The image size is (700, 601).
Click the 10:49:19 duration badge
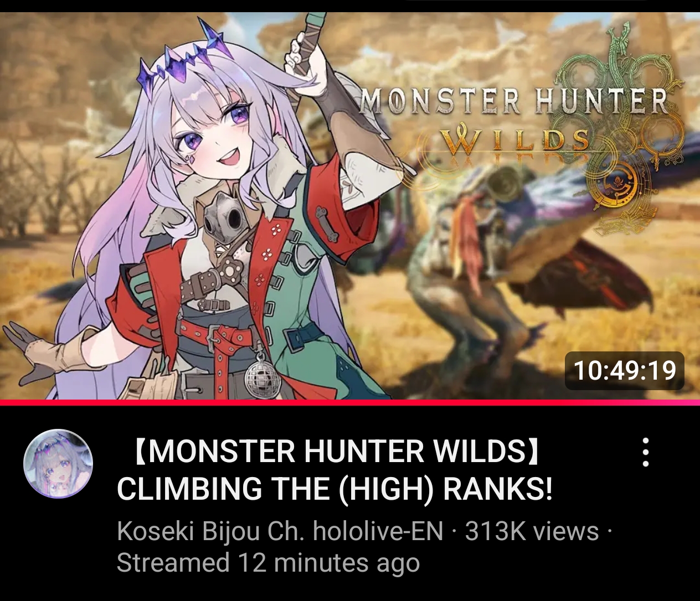625,370
